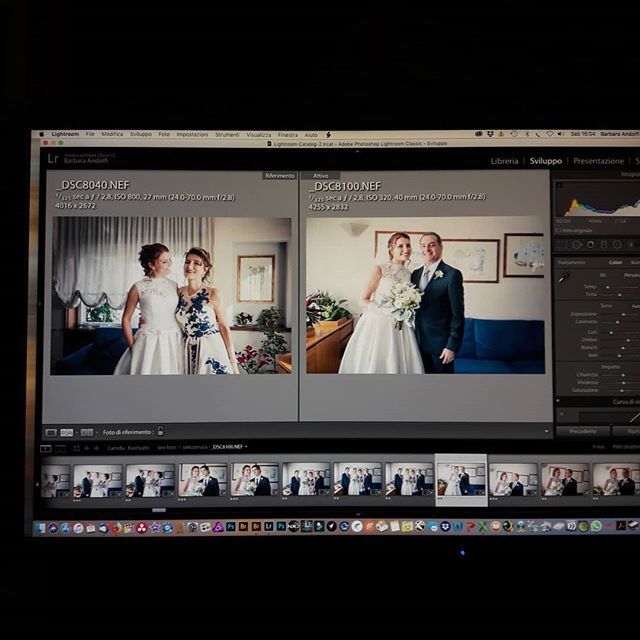
Task: Click the filmstrip horizontal scrollbar handle
Action: [159, 510]
